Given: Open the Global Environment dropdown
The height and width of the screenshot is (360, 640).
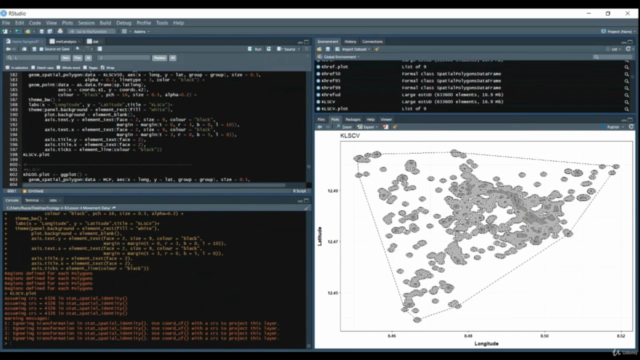Looking at the screenshot, I should [x=338, y=57].
